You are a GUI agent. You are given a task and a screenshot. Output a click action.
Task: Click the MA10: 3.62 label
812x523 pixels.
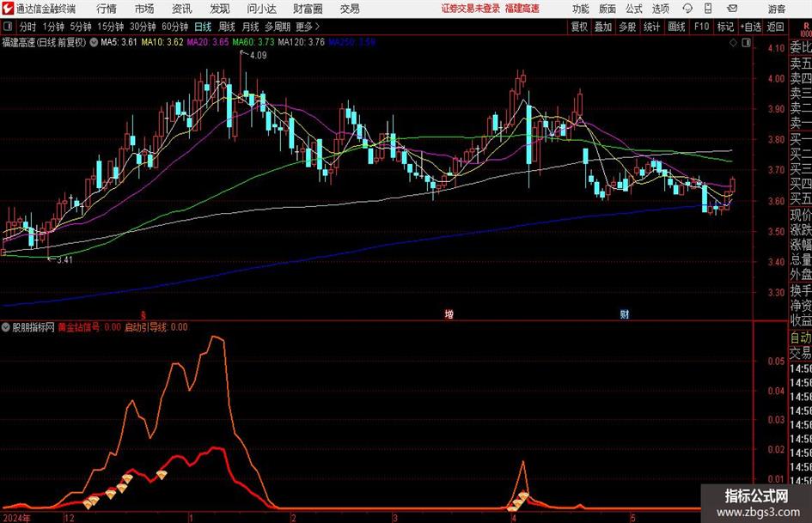tap(162, 42)
